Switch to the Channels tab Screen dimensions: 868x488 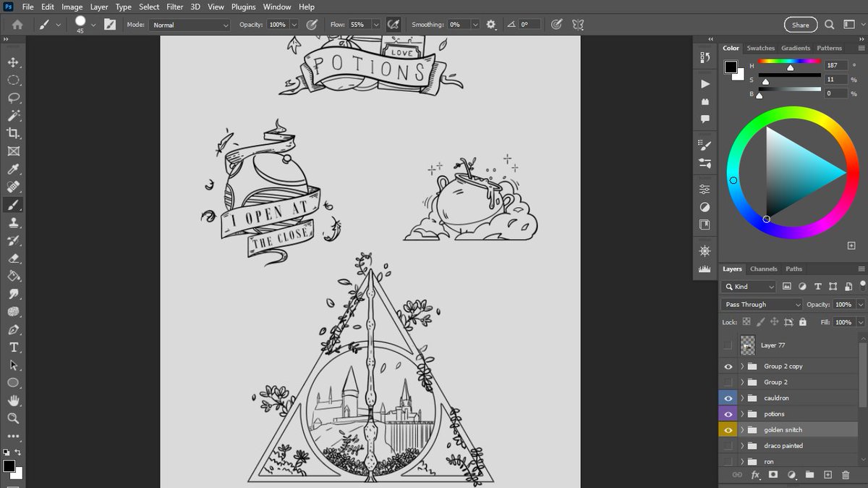pos(763,269)
